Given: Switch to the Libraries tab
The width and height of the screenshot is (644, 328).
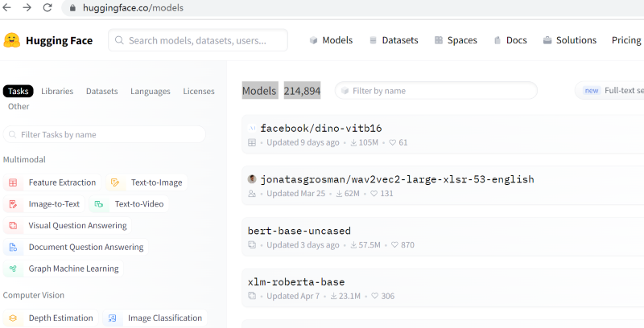Looking at the screenshot, I should [57, 92].
